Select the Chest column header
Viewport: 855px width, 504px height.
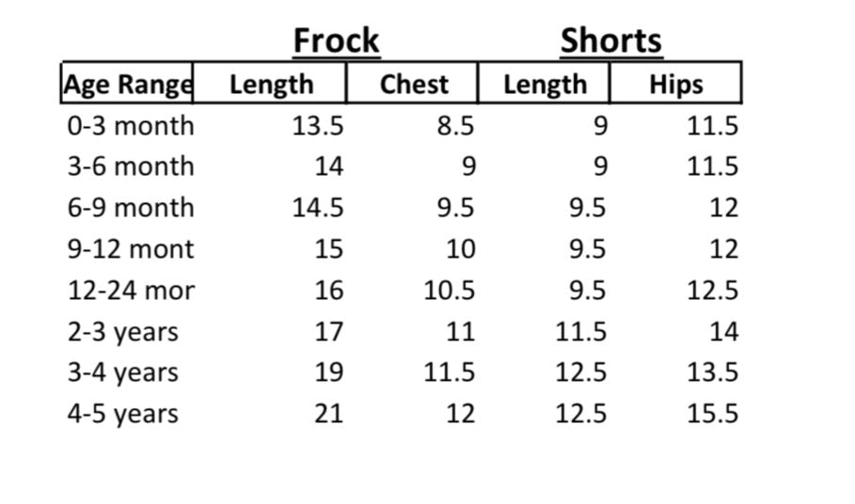pyautogui.click(x=414, y=85)
